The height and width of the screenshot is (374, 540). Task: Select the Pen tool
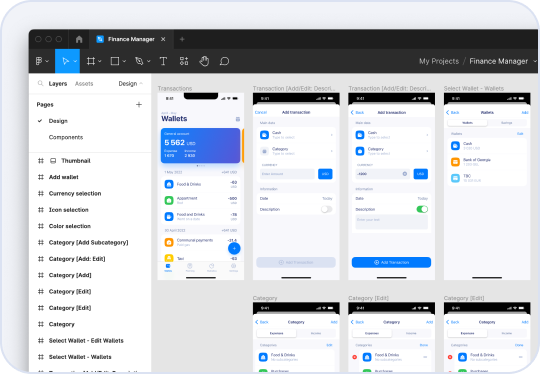(139, 61)
